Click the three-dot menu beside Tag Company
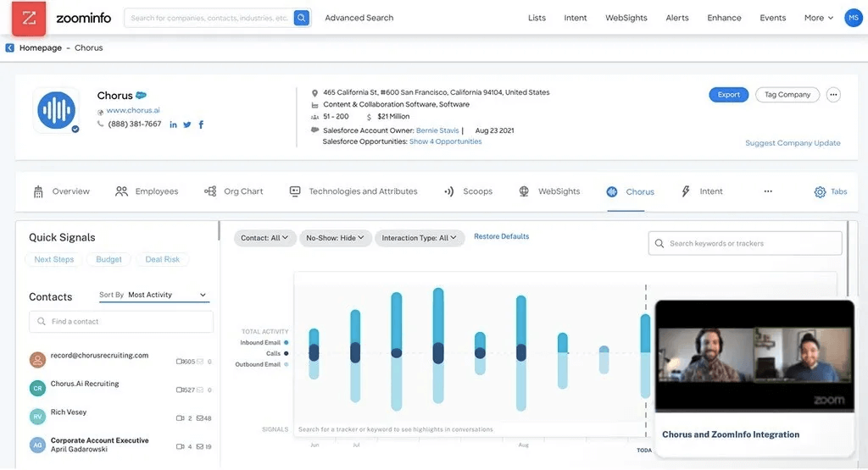 [x=833, y=95]
